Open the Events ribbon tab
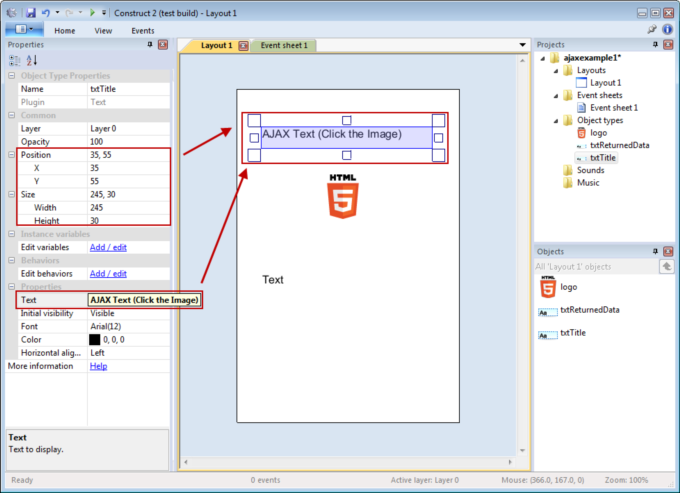The width and height of the screenshot is (680, 493). pyautogui.click(x=143, y=31)
